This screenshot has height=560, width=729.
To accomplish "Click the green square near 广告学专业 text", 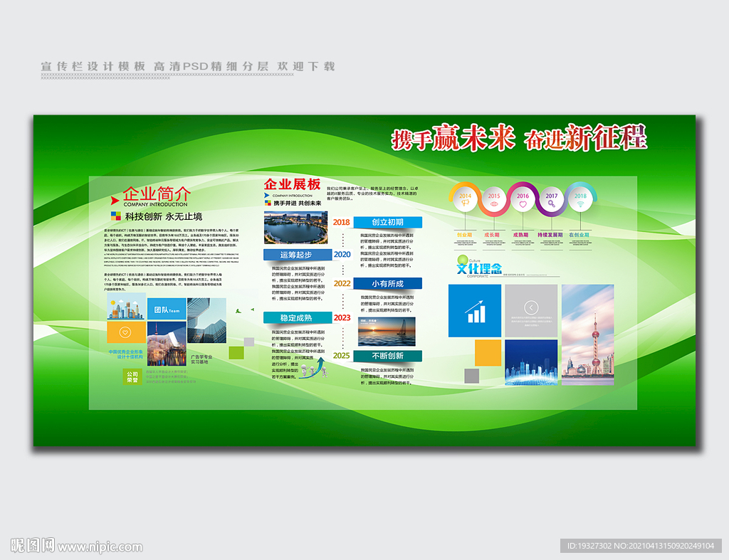I will click(236, 353).
